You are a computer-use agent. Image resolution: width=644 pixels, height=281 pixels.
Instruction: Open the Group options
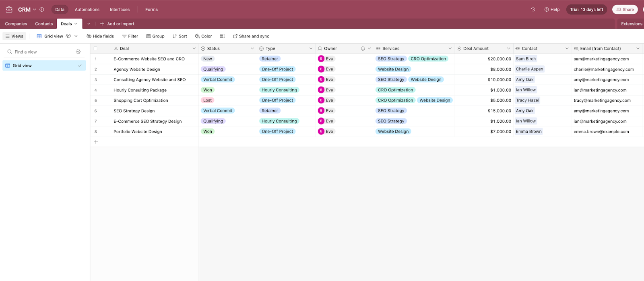click(155, 36)
